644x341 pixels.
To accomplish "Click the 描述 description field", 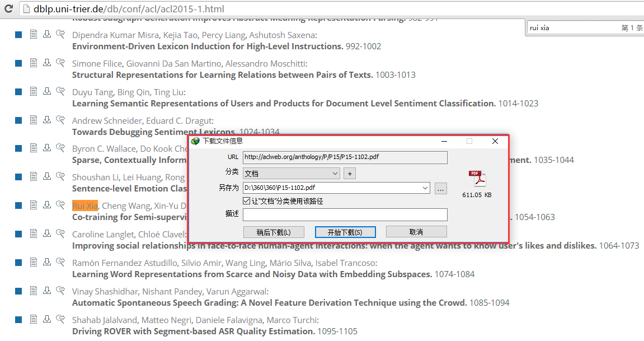I will pyautogui.click(x=345, y=215).
